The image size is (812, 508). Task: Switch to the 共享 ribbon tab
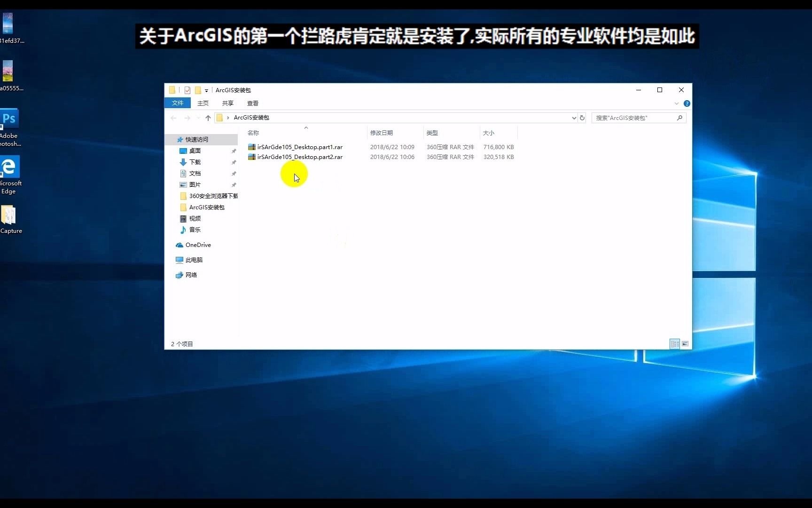[x=228, y=103]
